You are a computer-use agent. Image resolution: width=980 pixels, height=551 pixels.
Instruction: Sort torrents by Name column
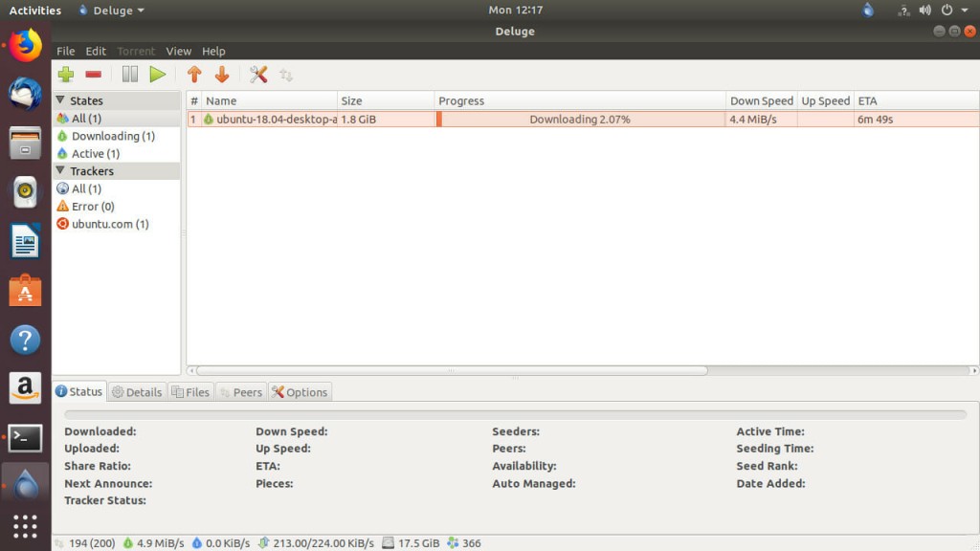coord(269,100)
